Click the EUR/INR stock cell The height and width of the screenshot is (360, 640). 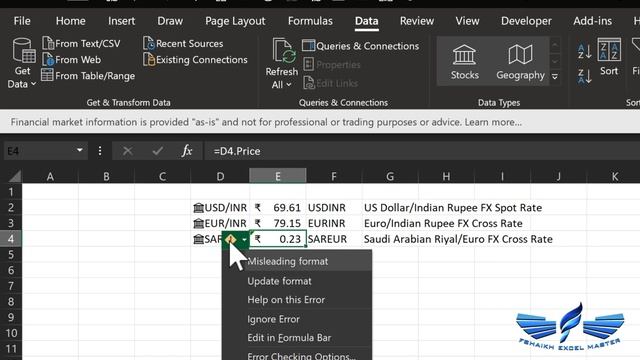coord(220,223)
